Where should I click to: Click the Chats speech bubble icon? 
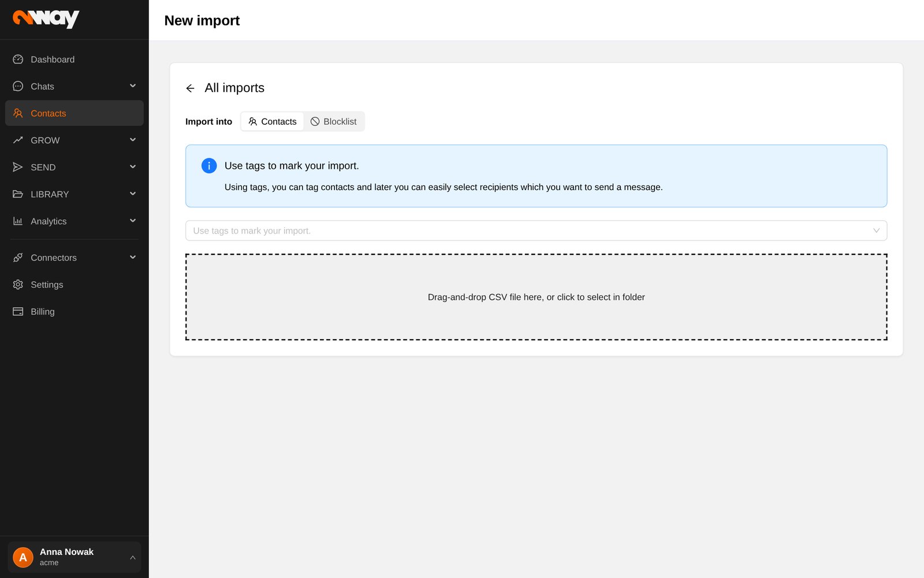[x=18, y=86]
